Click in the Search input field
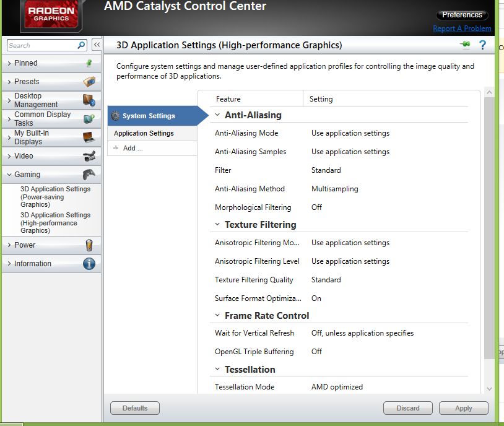Viewport: 504px width, 426px height. (x=41, y=45)
